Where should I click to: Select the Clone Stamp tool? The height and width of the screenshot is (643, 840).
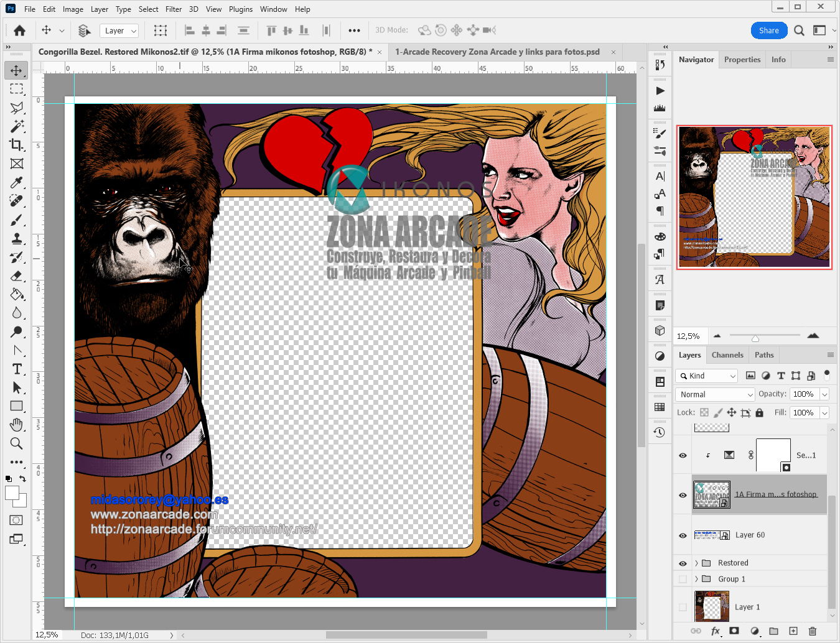(17, 238)
